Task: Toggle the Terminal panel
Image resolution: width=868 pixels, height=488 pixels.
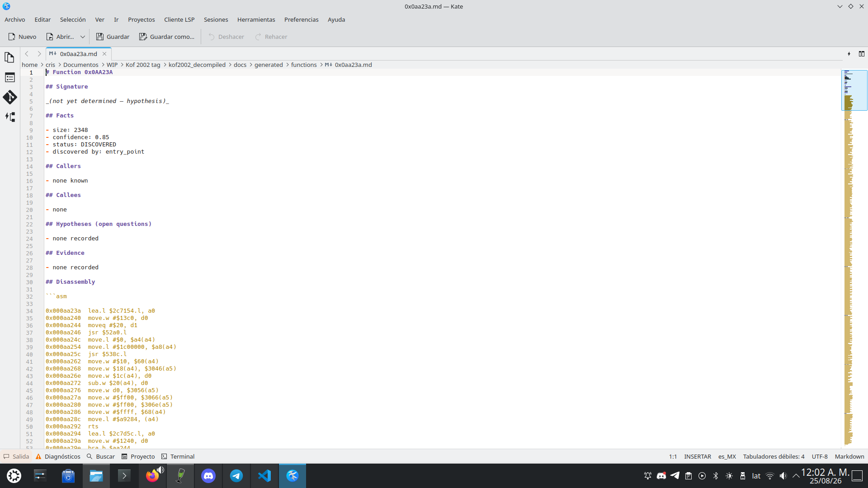Action: point(178,456)
